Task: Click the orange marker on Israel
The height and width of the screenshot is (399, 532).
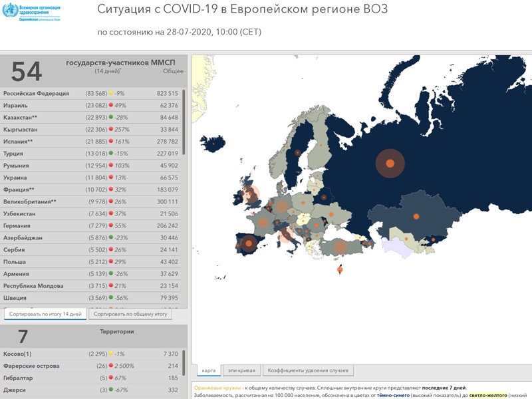Action: 340,270
